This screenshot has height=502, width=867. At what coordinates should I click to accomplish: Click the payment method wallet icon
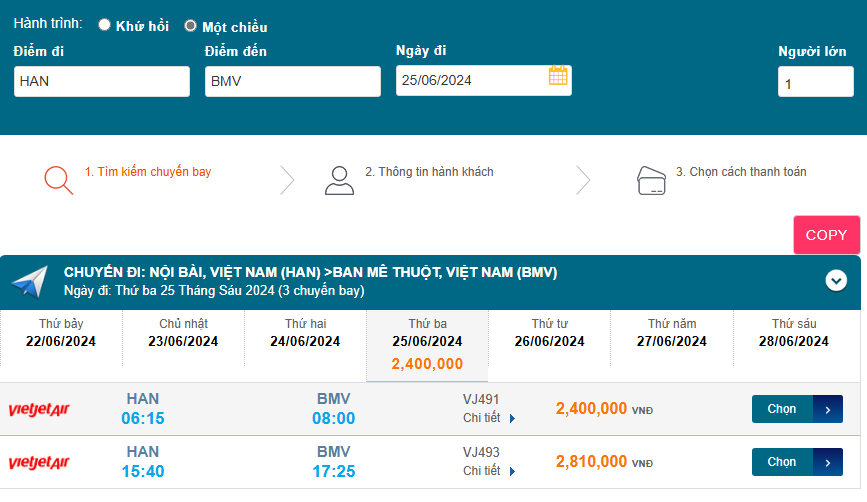tap(651, 179)
